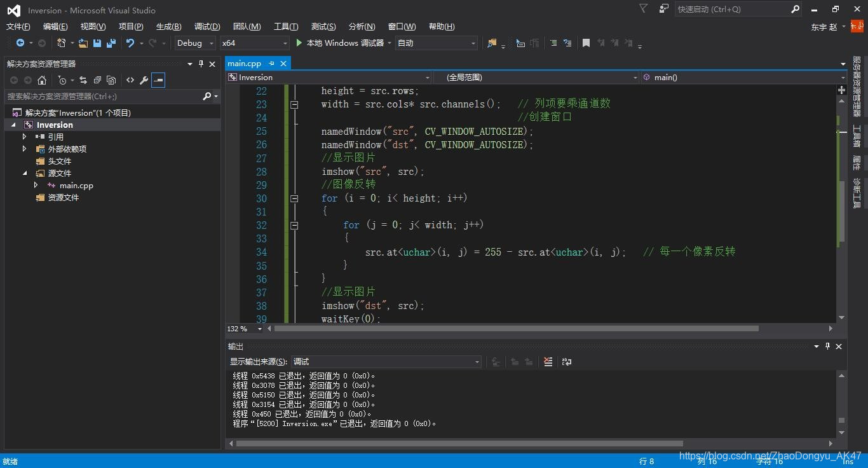Toggle Show All Files in Solution Explorer
Screen dimensions: 868x468
click(111, 80)
